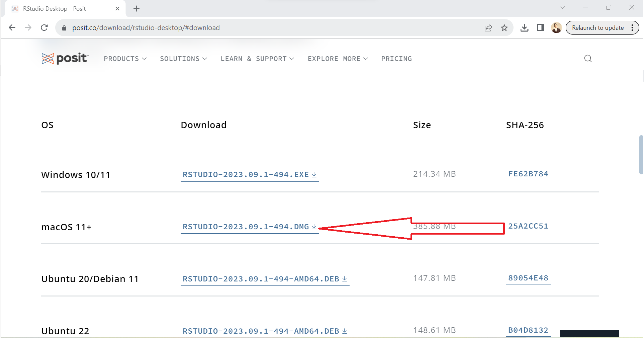Open the site search magnifier icon

coord(588,59)
